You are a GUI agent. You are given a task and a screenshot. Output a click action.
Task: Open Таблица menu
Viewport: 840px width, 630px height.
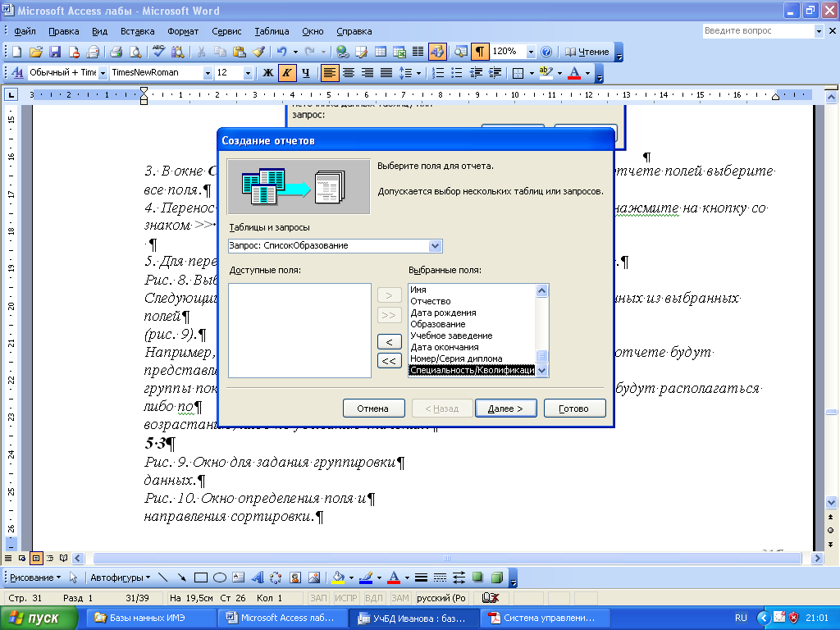point(272,31)
